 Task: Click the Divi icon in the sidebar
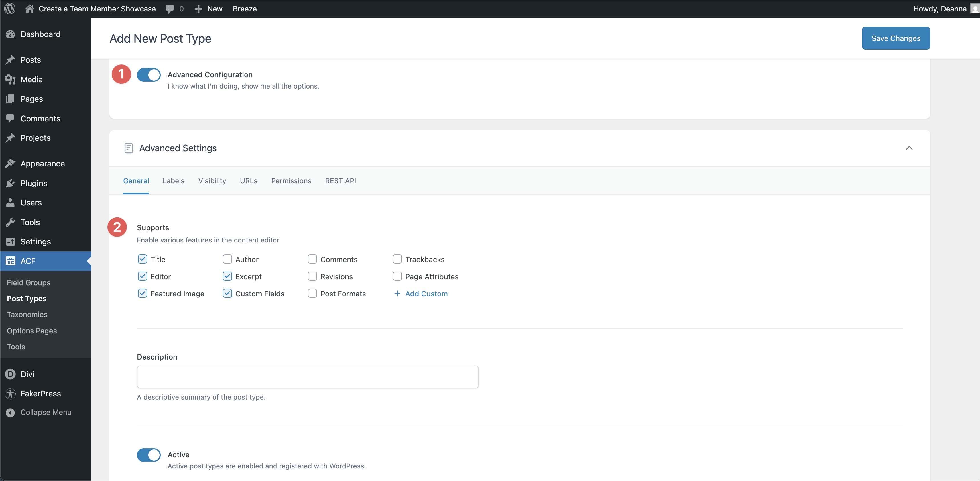(x=10, y=374)
